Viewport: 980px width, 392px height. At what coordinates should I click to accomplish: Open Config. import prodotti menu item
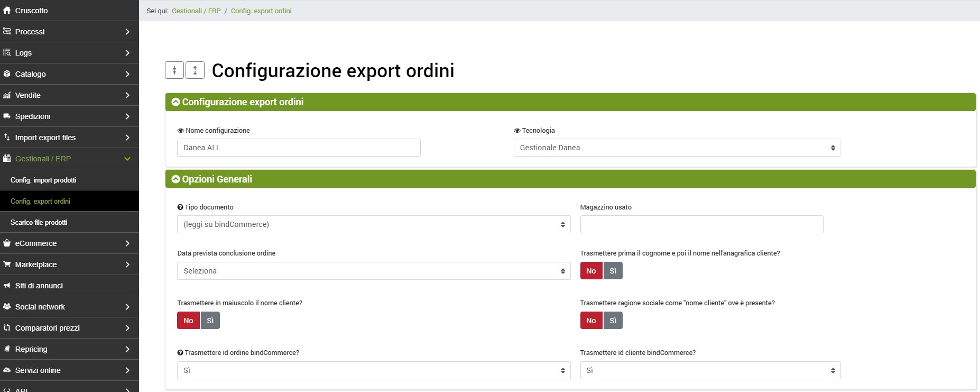(x=43, y=180)
